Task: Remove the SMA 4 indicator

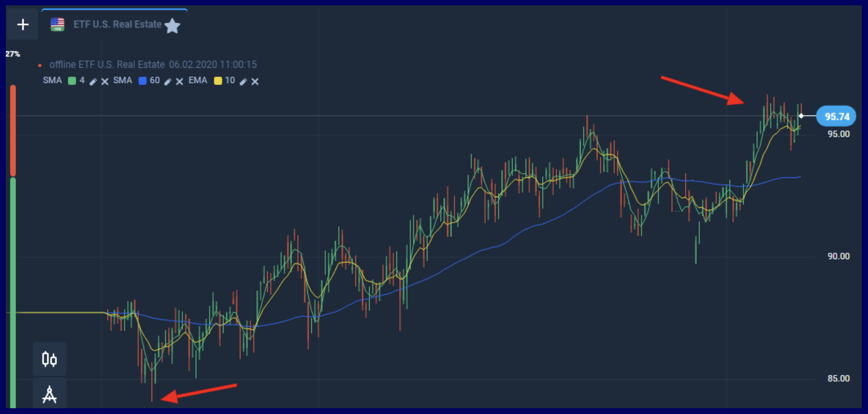Action: [x=105, y=81]
